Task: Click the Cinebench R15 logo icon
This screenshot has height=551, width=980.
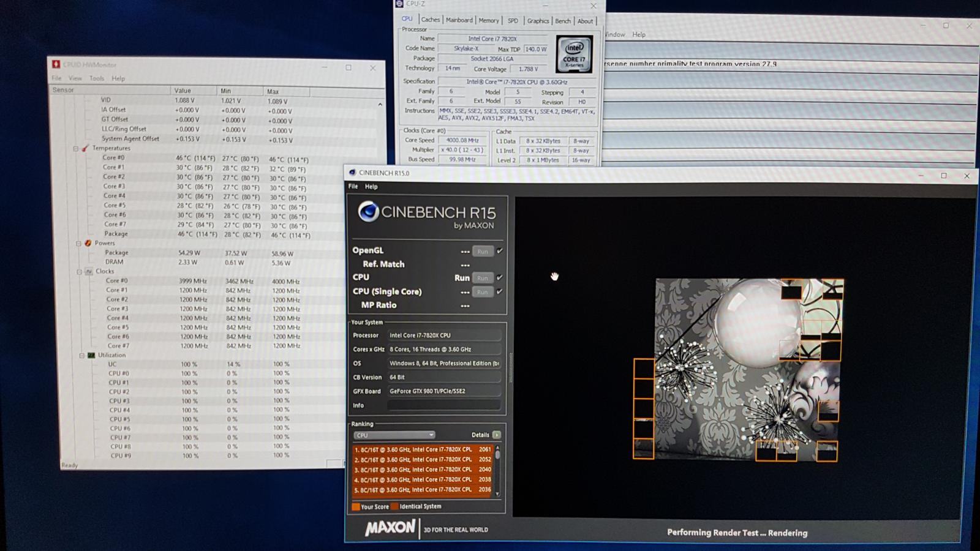Action: [x=368, y=212]
